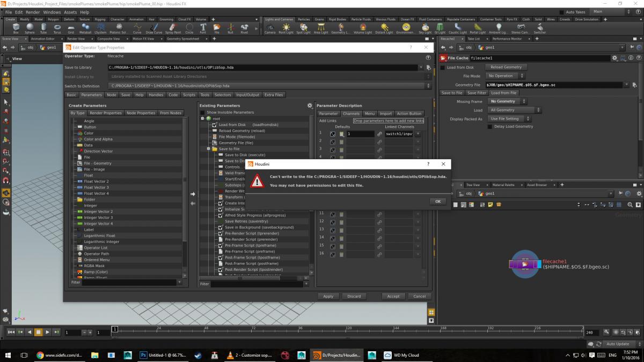Screen dimensions: 644x362
Task: Switch to the Scripts tab
Action: [189, 95]
